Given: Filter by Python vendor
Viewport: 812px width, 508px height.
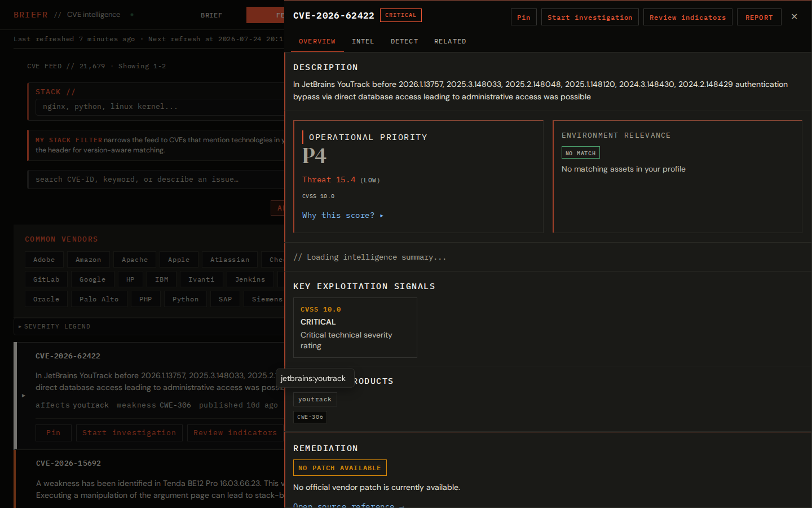Looking at the screenshot, I should (x=186, y=299).
